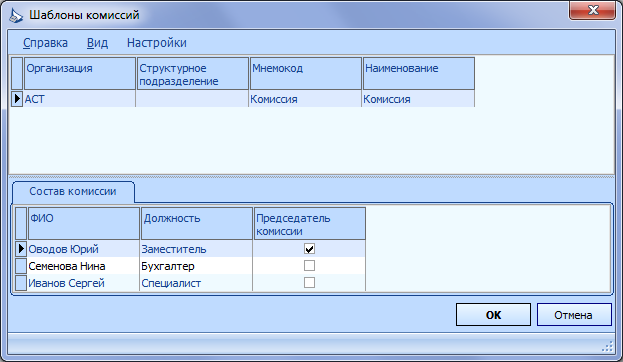Click the row selector arrow for АСТ

17,99
